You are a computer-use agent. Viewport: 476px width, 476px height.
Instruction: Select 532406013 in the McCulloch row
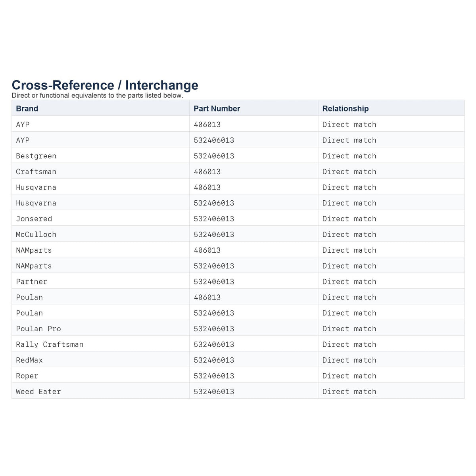click(x=214, y=234)
